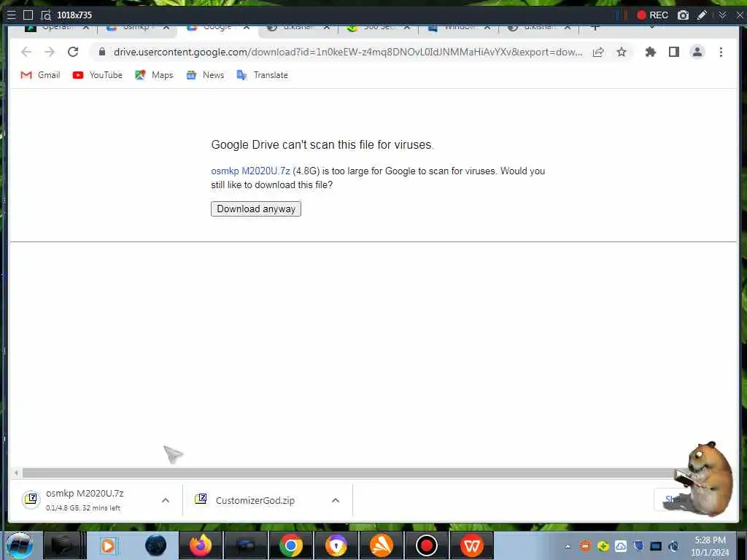747x560 pixels.
Task: Toggle the browser side panel icon
Action: point(673,52)
